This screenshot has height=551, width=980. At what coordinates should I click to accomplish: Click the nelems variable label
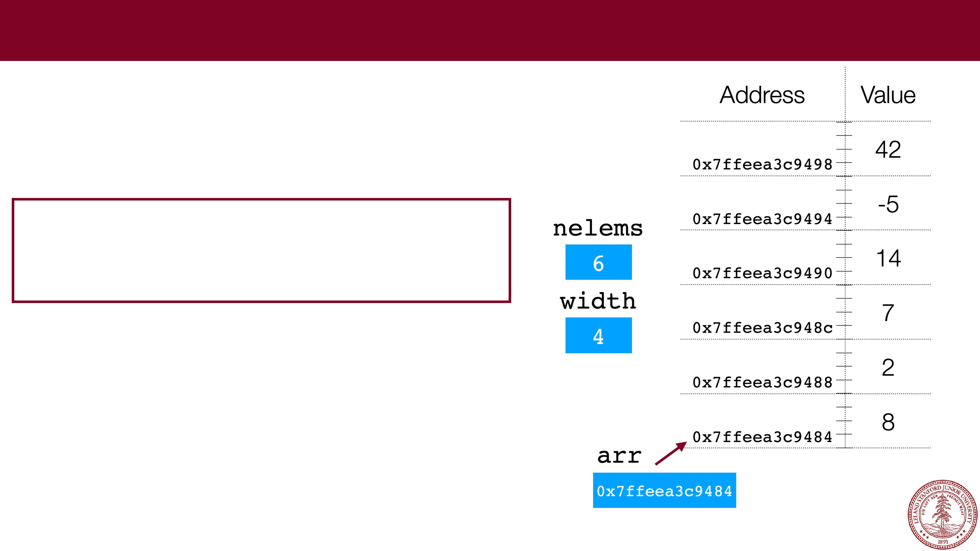click(598, 229)
